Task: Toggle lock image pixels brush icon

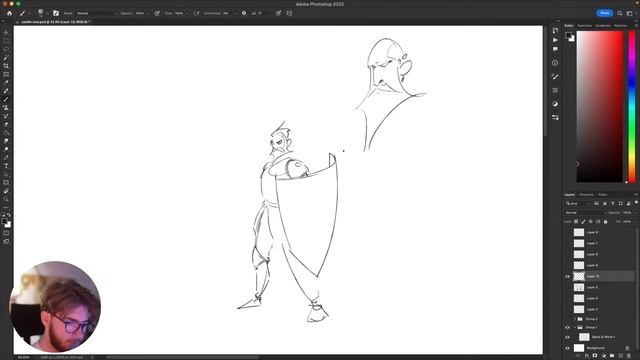Action: point(583,222)
